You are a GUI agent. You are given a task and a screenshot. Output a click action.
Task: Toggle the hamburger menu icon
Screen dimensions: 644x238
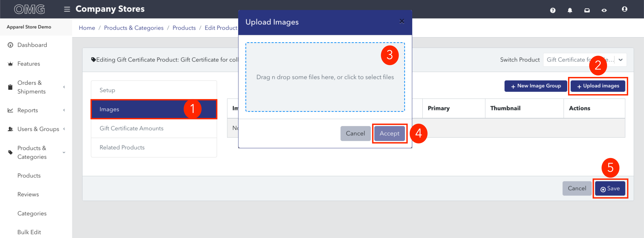[67, 9]
